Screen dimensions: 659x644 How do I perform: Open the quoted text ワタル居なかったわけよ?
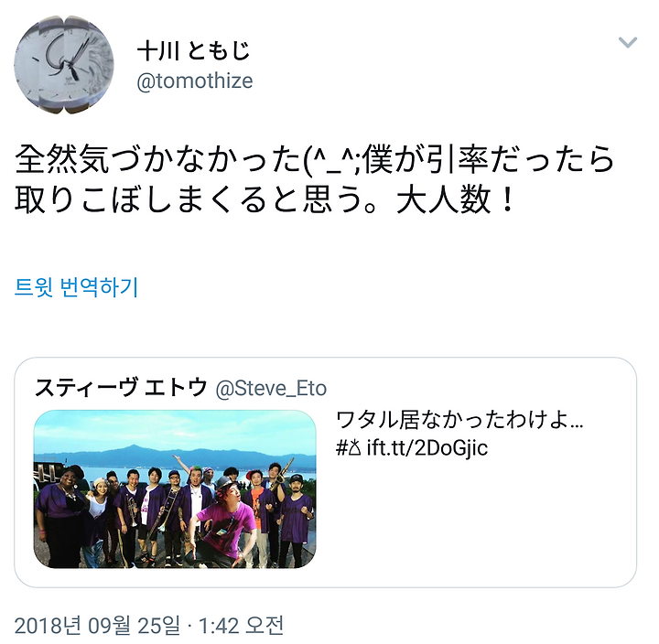point(459,420)
